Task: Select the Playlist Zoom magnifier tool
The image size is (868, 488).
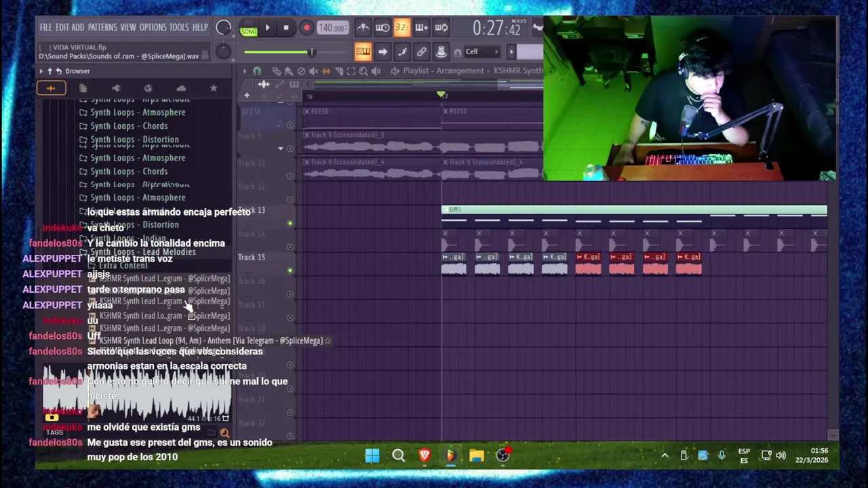Action: coord(363,71)
